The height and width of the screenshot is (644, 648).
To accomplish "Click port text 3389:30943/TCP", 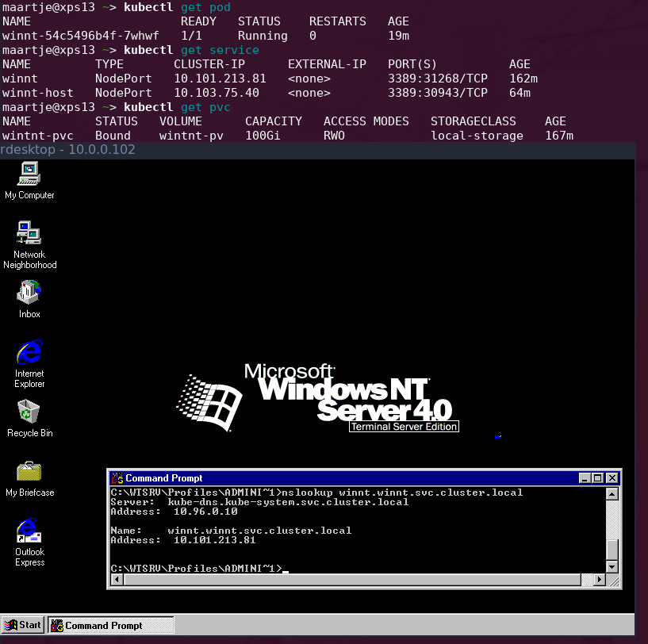I will tap(438, 93).
